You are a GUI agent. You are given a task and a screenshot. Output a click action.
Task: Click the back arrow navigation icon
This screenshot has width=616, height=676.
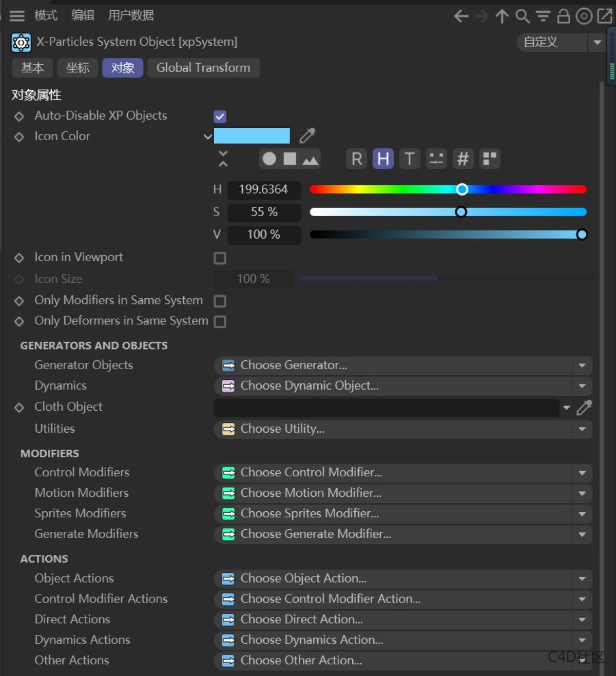pyautogui.click(x=461, y=16)
